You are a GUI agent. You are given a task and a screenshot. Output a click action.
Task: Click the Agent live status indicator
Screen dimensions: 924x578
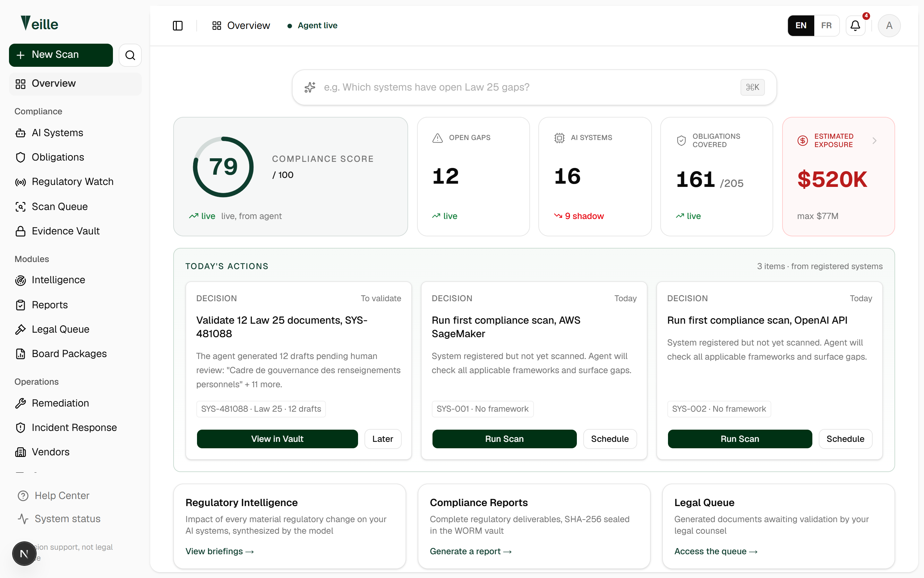click(x=312, y=26)
